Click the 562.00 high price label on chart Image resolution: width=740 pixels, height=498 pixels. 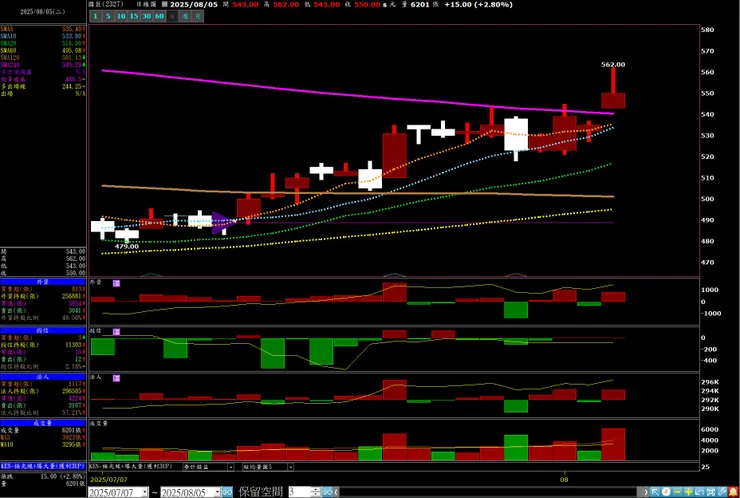point(613,65)
